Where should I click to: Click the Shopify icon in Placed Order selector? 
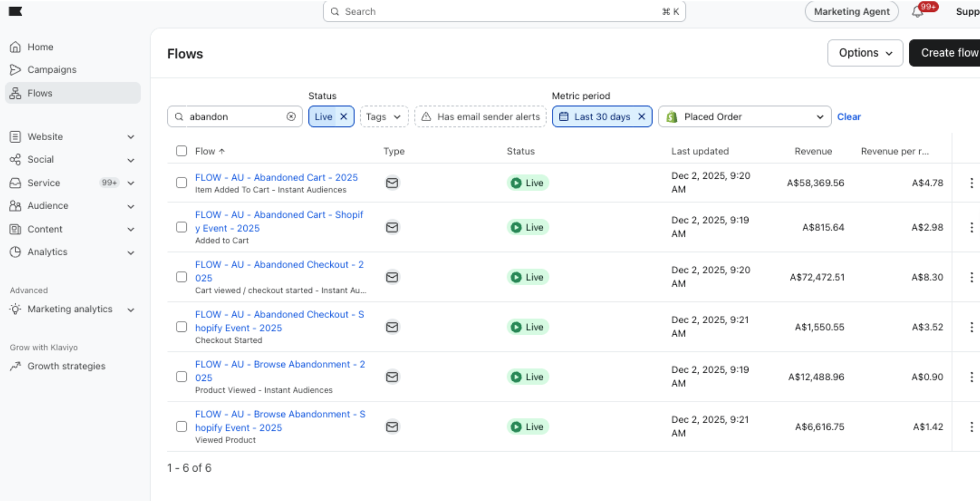pyautogui.click(x=672, y=117)
